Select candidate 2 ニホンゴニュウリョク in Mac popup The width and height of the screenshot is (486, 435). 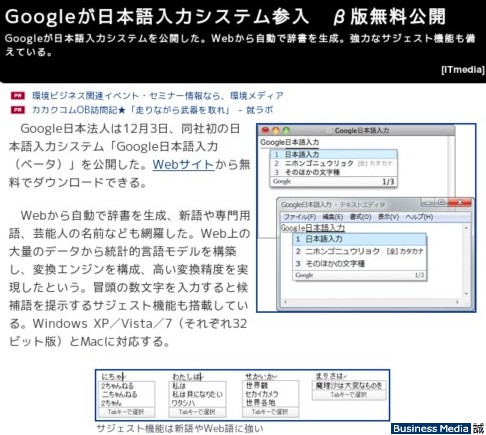(x=334, y=163)
